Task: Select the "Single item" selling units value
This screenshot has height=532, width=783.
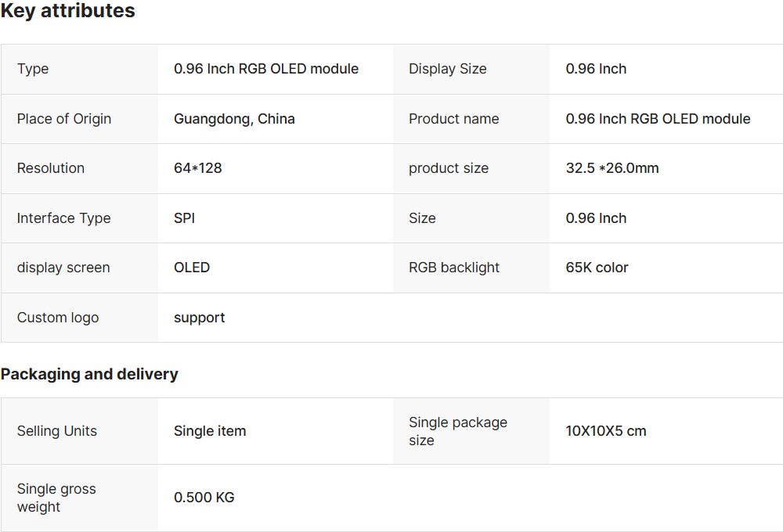Action: pyautogui.click(x=210, y=431)
